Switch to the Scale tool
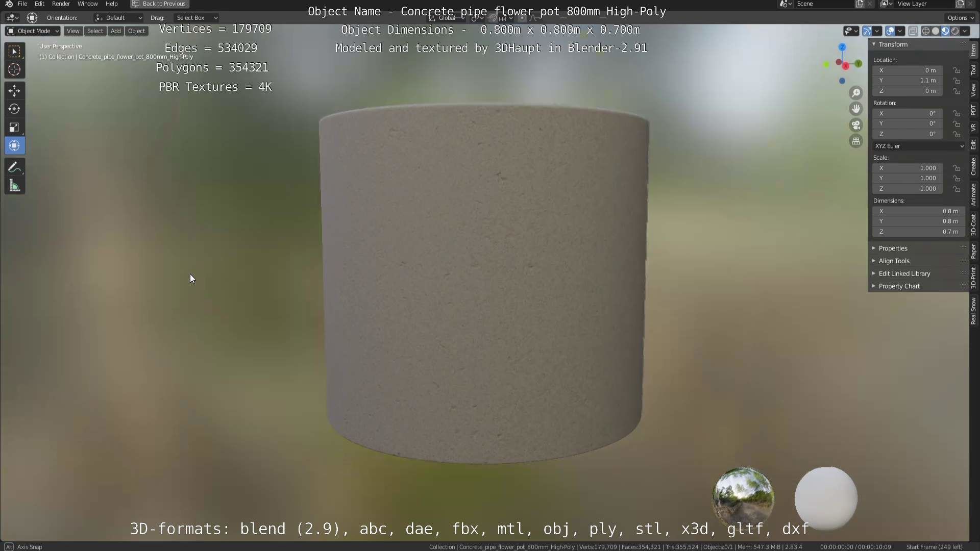This screenshot has height=551, width=980. point(14,128)
